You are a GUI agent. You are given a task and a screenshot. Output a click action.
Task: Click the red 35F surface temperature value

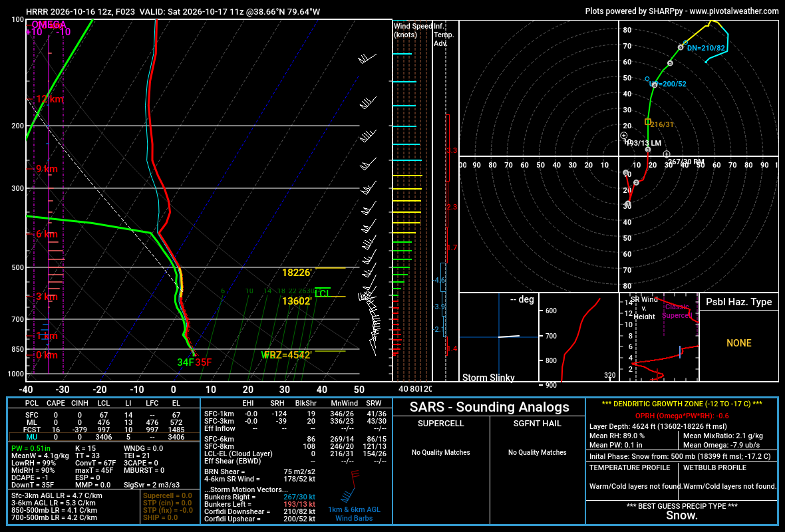point(204,362)
